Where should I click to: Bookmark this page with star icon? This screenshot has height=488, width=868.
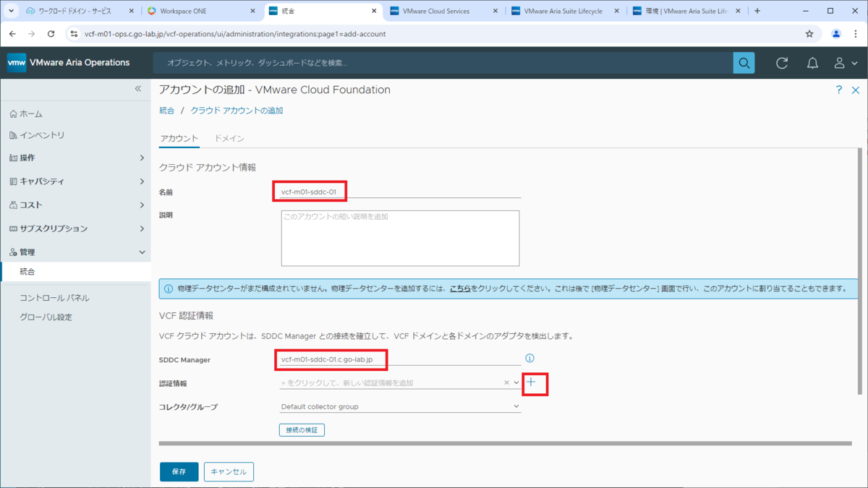click(809, 33)
